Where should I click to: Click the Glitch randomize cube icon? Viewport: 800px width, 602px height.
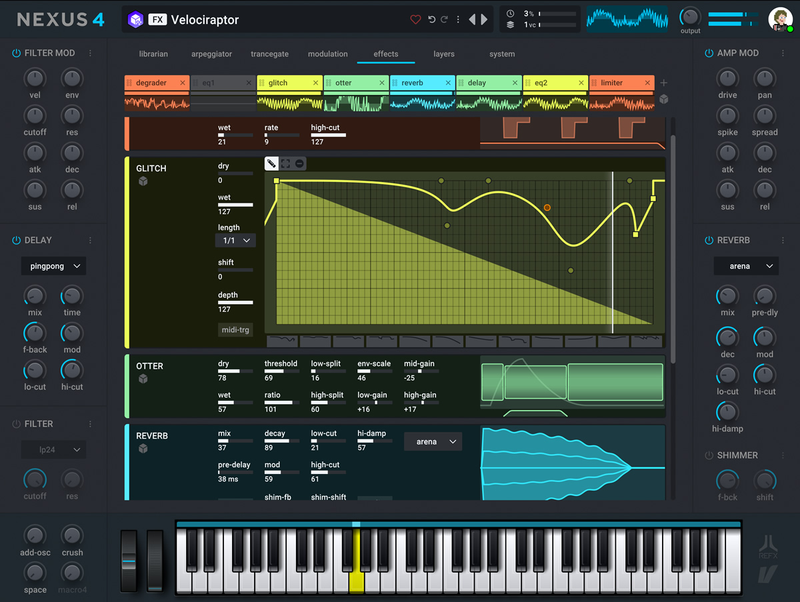pos(143,182)
